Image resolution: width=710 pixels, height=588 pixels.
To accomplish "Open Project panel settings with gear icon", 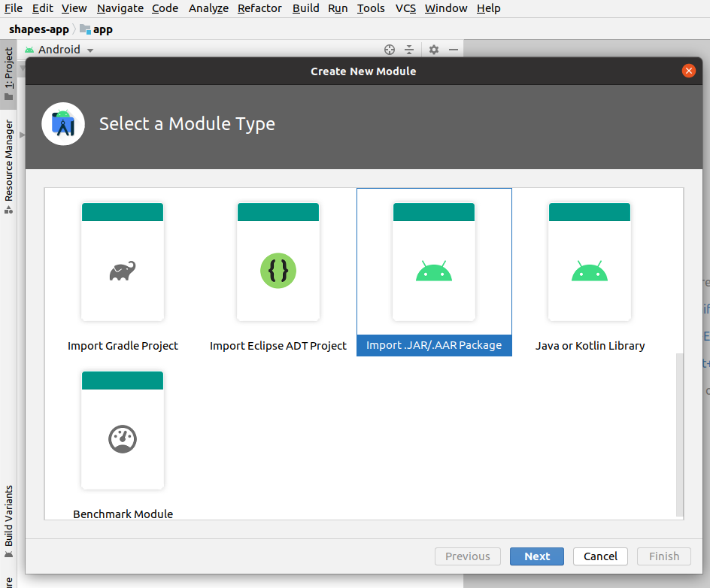I will click(433, 50).
